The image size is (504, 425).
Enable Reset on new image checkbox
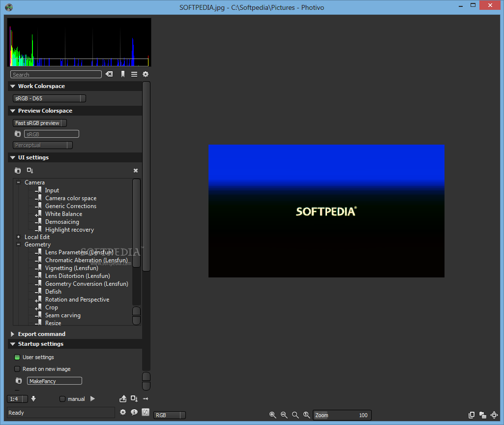(17, 369)
